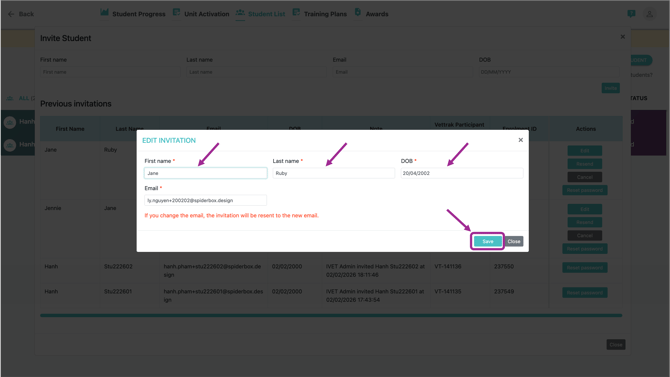
Task: Open the Unit Activation tab
Action: pos(206,14)
